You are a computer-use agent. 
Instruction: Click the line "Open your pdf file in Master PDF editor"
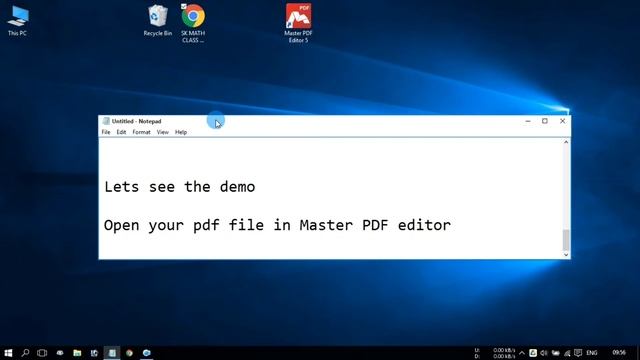[277, 225]
